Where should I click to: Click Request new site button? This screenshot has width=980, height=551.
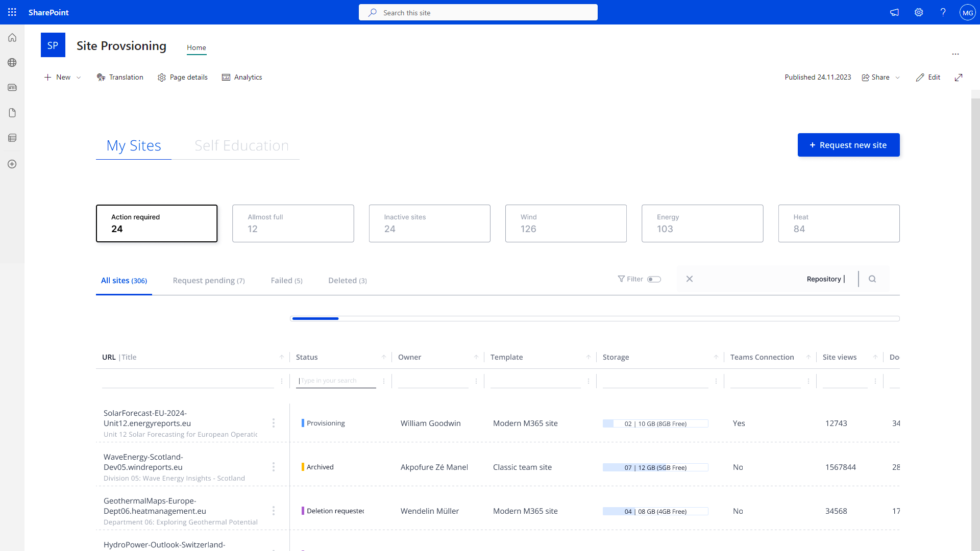pyautogui.click(x=848, y=145)
